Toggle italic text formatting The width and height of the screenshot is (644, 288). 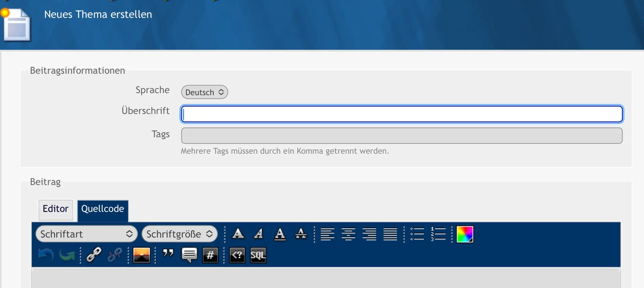(x=259, y=234)
